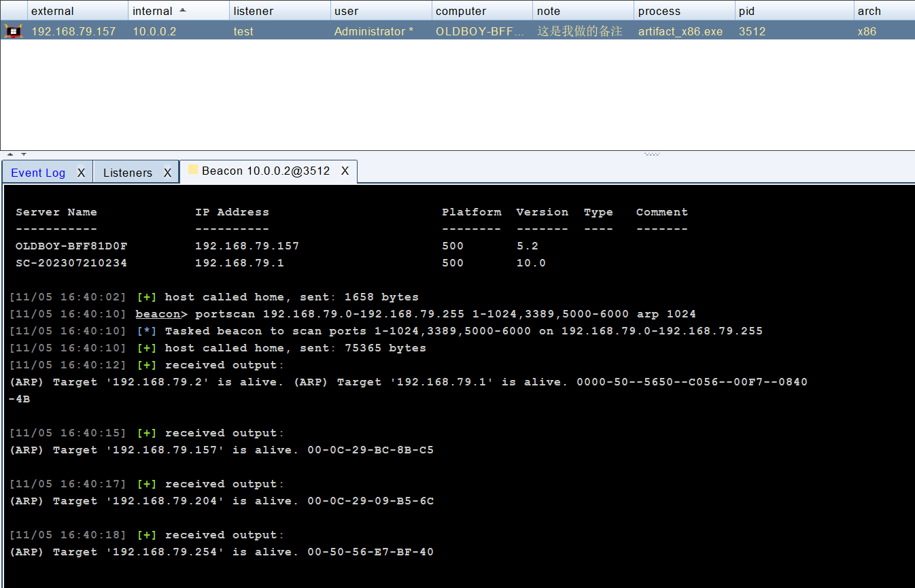Close the Event Log tab
The image size is (915, 588).
[x=81, y=173]
